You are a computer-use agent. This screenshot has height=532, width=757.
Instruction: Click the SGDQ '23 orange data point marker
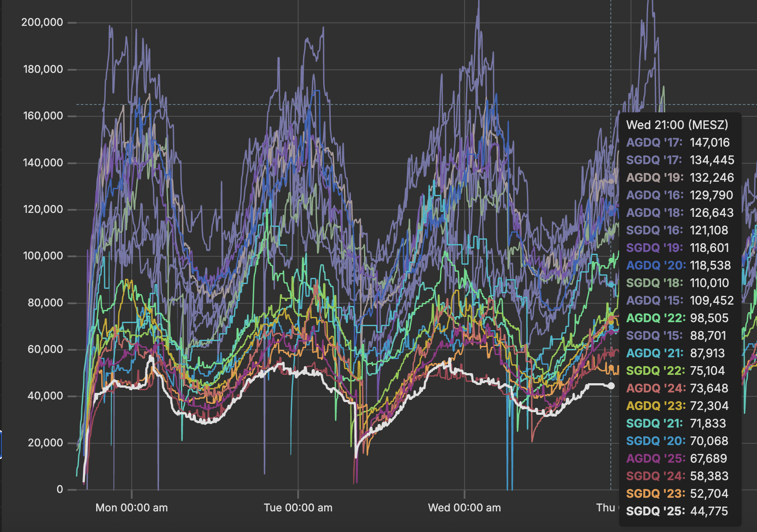point(611,367)
